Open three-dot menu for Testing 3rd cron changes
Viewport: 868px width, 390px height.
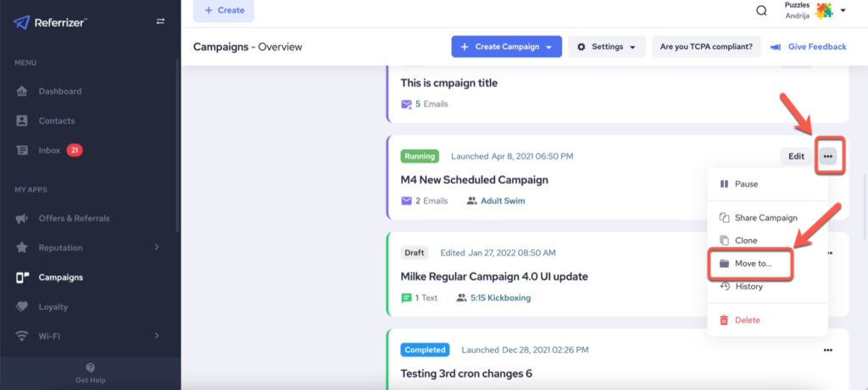click(x=828, y=349)
